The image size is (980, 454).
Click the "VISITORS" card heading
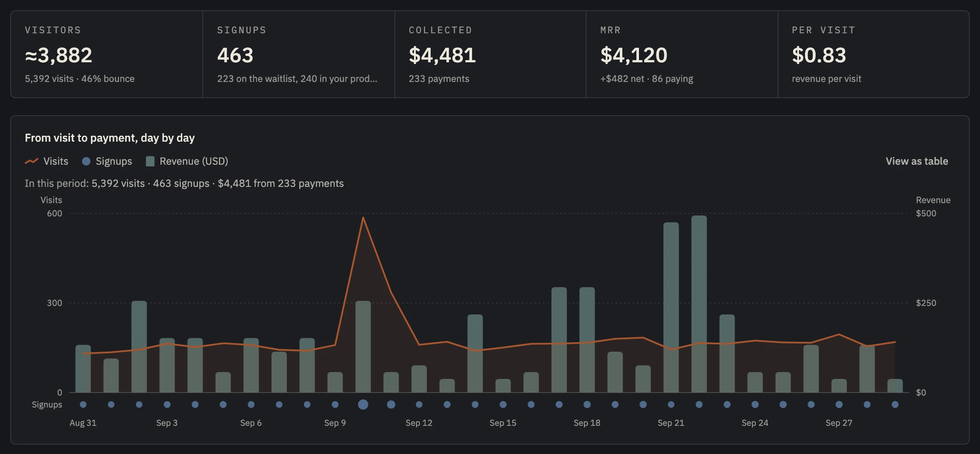tap(53, 30)
